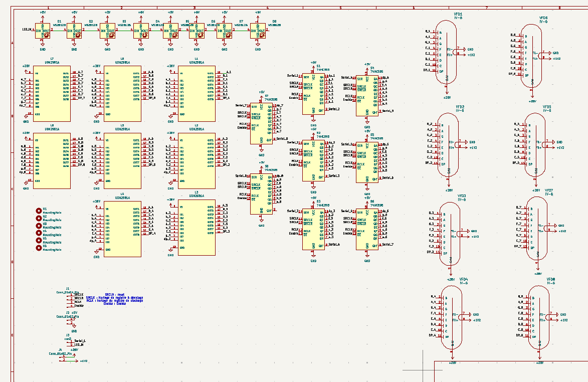
Task: Click the Enable label on connector J1
Action: click(79, 306)
